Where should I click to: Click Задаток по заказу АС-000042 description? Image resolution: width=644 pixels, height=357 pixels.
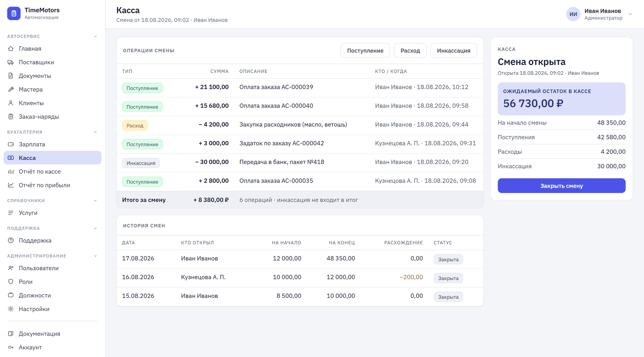click(282, 144)
